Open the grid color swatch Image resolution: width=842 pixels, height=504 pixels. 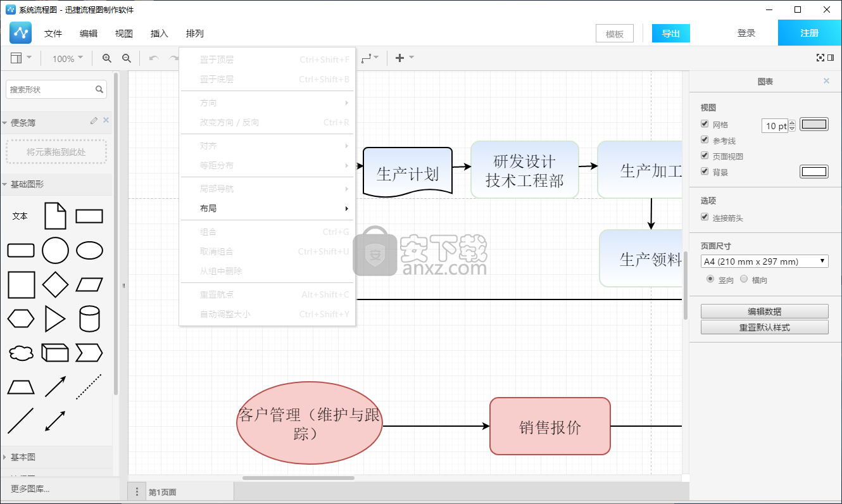pos(814,124)
